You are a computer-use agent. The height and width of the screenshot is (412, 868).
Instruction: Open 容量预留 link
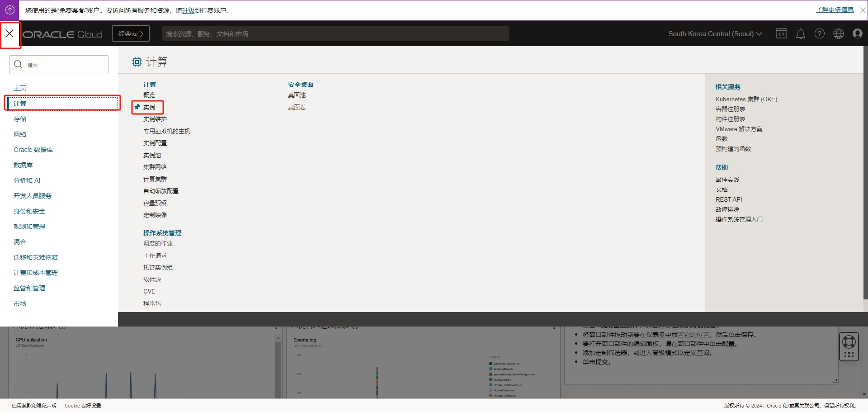point(155,203)
